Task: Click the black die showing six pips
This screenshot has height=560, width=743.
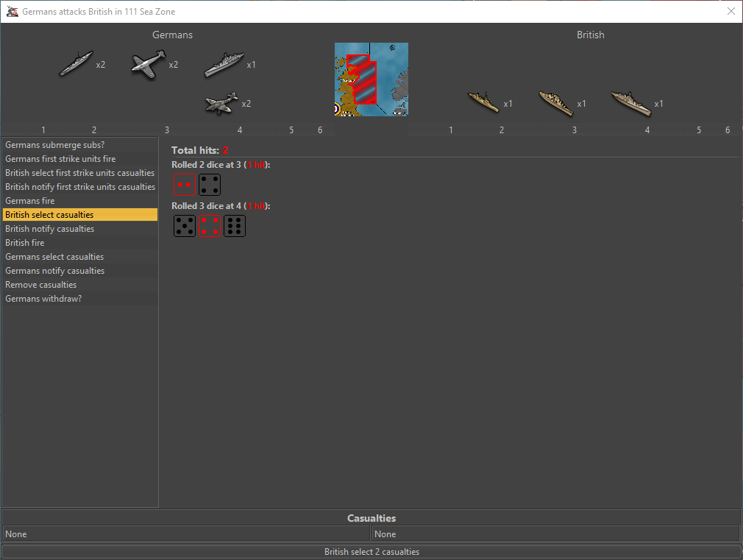Action: (x=235, y=226)
